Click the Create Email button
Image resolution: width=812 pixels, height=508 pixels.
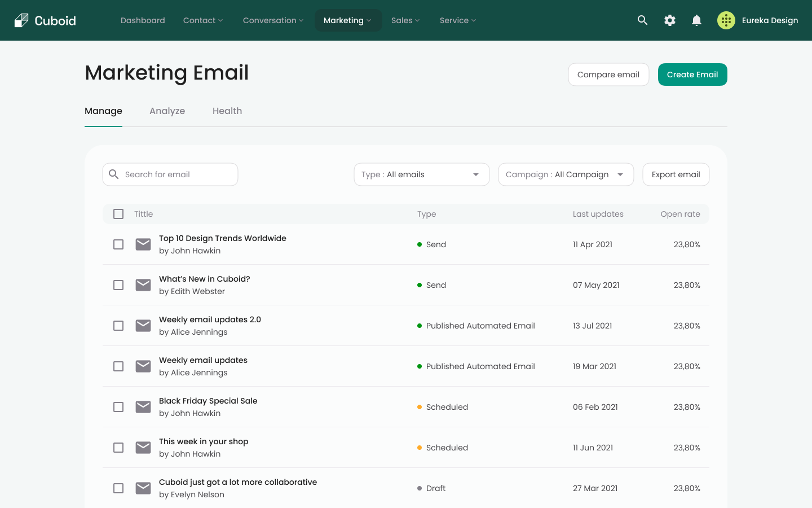tap(692, 74)
